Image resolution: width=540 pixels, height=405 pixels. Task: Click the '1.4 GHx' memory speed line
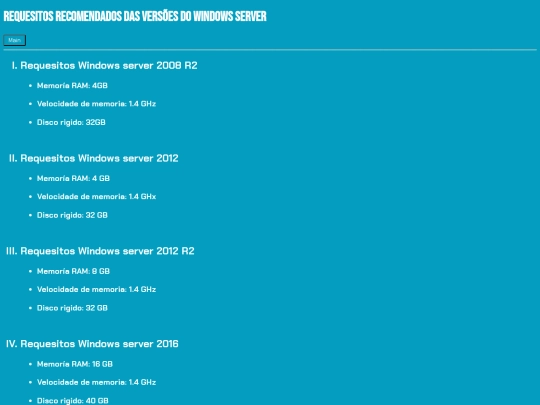point(96,197)
